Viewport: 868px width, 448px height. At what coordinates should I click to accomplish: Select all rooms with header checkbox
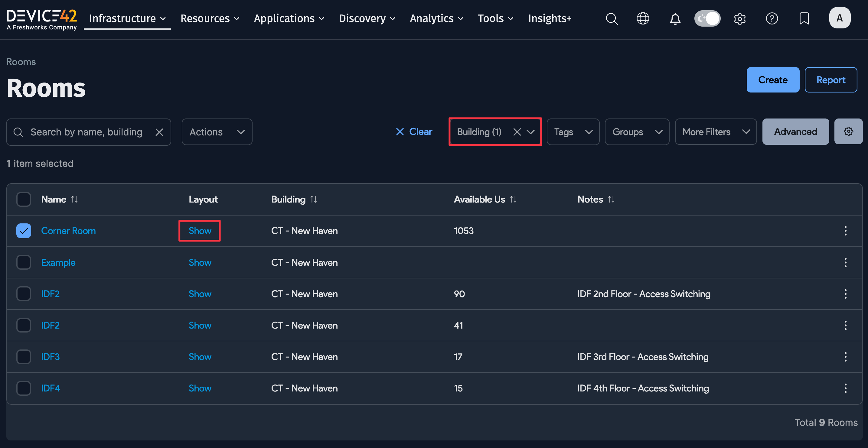(24, 200)
